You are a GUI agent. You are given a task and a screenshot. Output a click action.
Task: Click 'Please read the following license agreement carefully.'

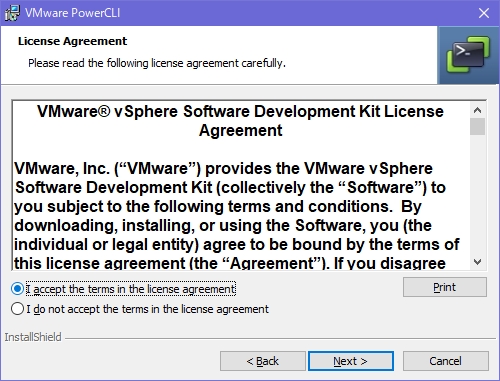(x=157, y=63)
